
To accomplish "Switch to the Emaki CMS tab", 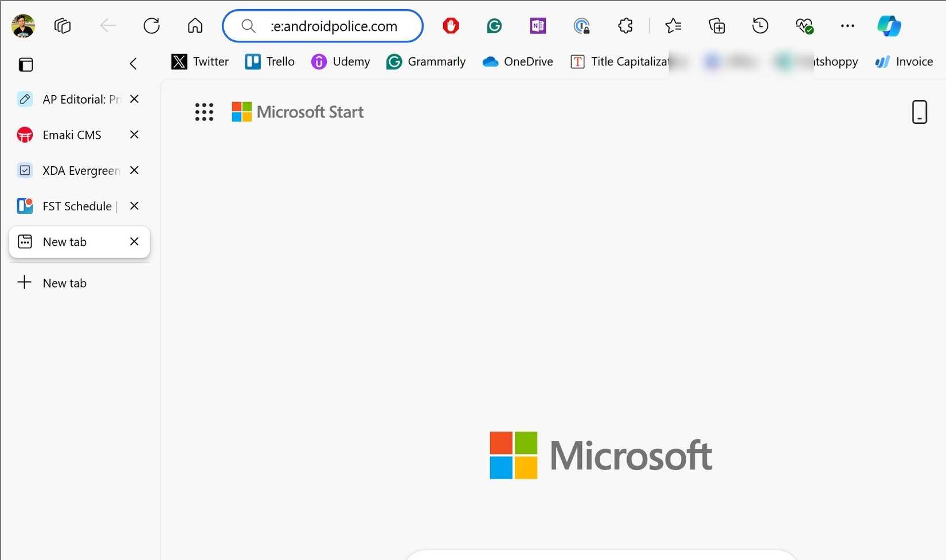I will 72,135.
